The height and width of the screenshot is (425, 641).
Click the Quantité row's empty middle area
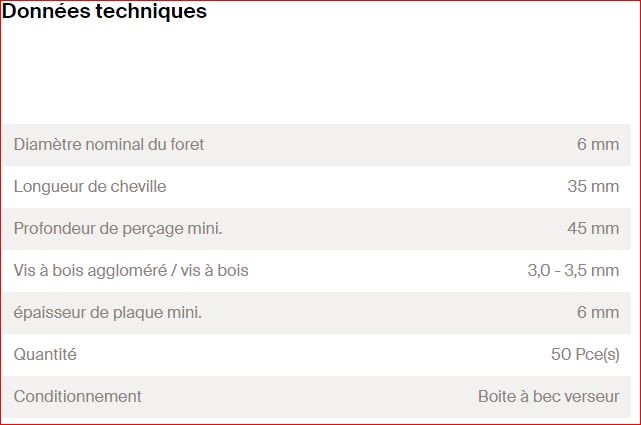click(314, 355)
